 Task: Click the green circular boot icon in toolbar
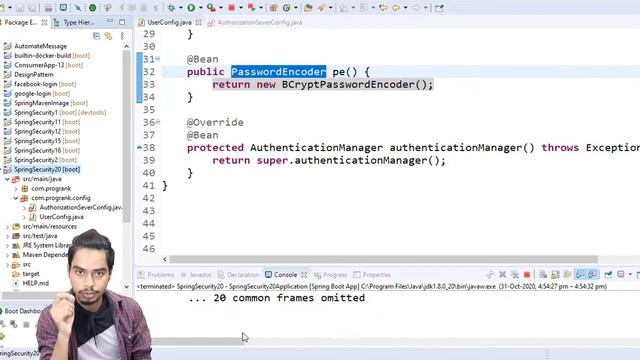[x=93, y=8]
